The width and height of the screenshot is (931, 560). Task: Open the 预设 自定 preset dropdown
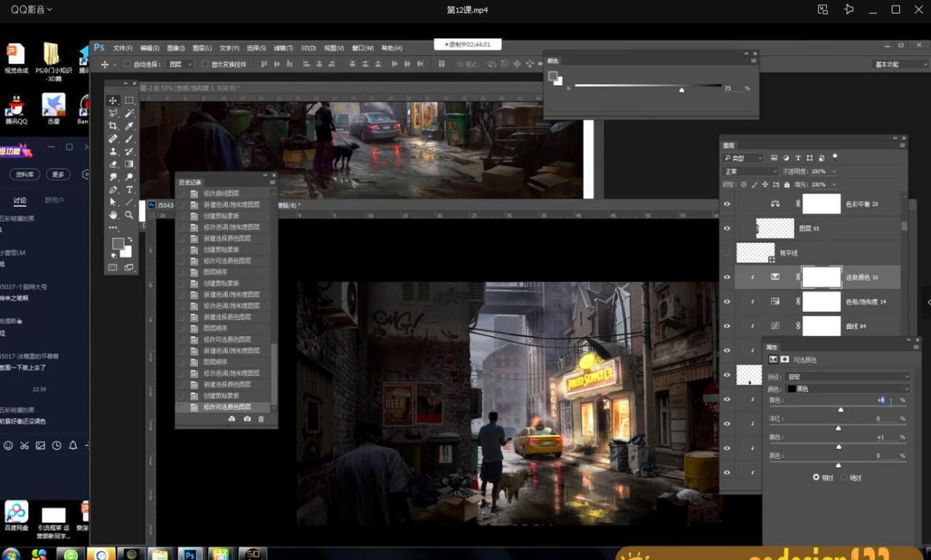coord(847,377)
